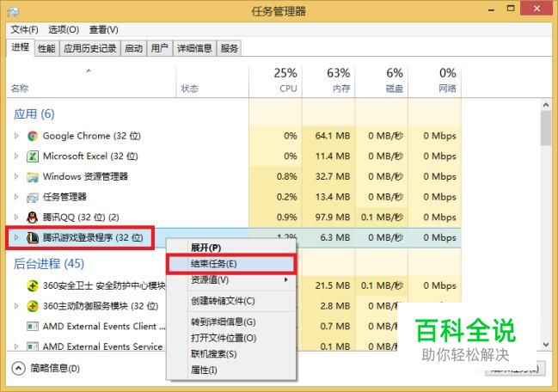The width and height of the screenshot is (558, 392).
Task: Click the Windows 资源管理器 folder icon
Action: [33, 177]
